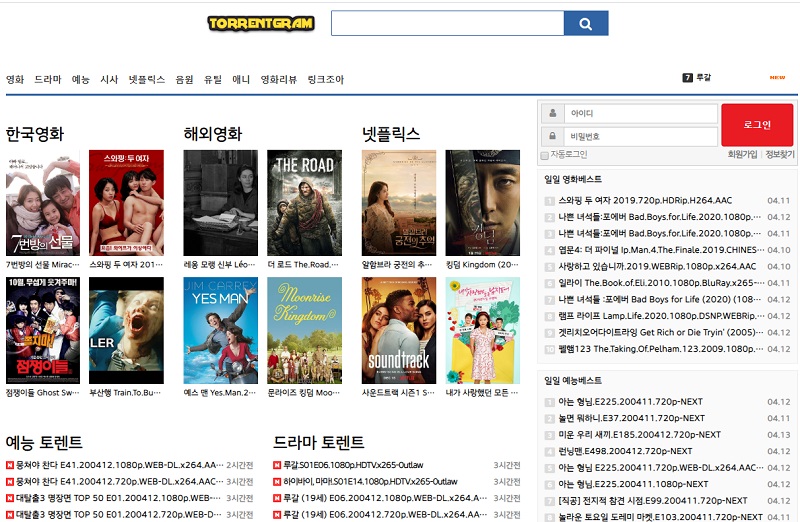This screenshot has height=522, width=800.
Task: Click the 해외영화 section heading
Action: point(213,134)
